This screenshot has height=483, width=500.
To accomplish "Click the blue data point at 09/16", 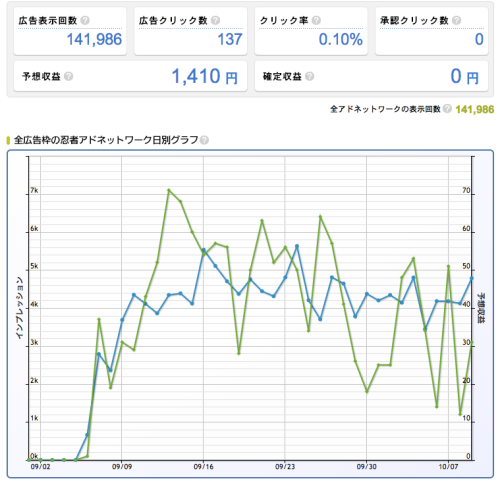I will pyautogui.click(x=204, y=250).
